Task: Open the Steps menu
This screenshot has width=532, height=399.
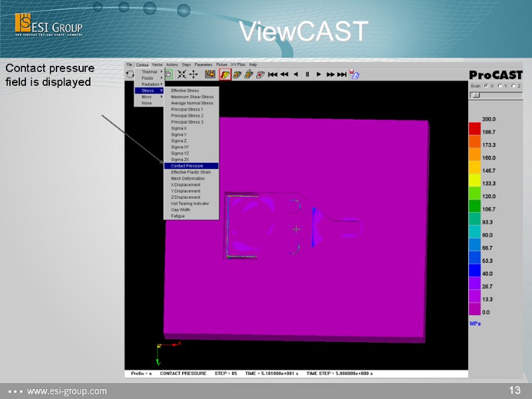Action: (x=186, y=65)
